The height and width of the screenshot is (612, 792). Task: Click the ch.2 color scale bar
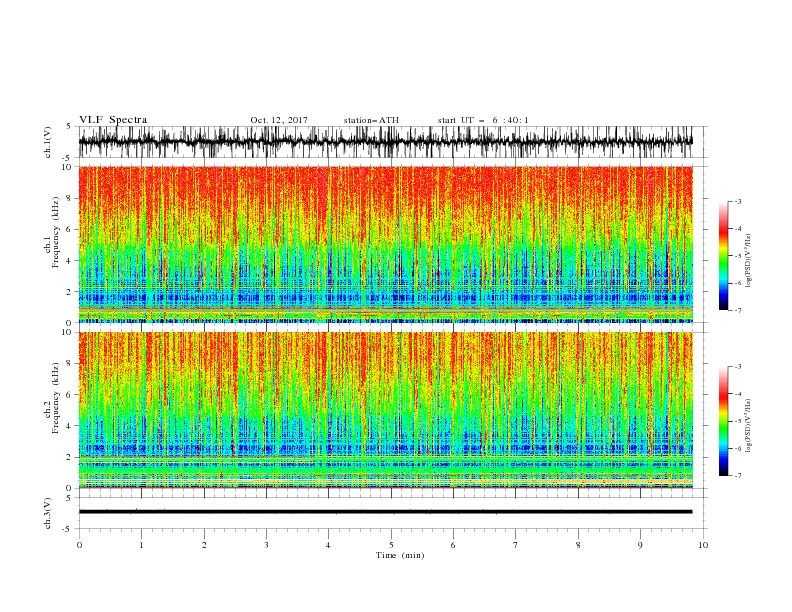(723, 421)
